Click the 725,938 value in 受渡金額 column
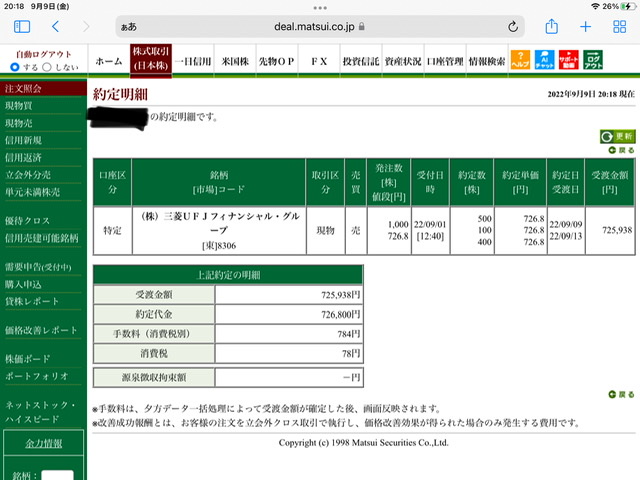The image size is (640, 480). 617,230
